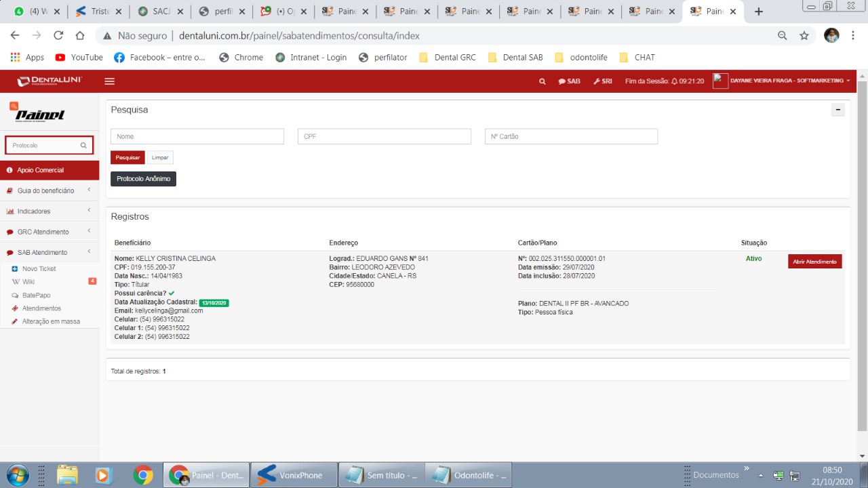The width and height of the screenshot is (868, 488).
Task: Open Alteração em massa in the sidebar
Action: tap(51, 321)
